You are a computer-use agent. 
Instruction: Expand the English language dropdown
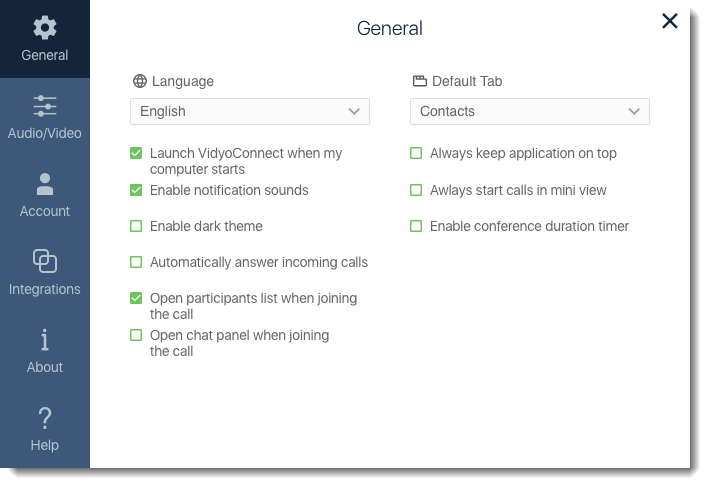250,111
